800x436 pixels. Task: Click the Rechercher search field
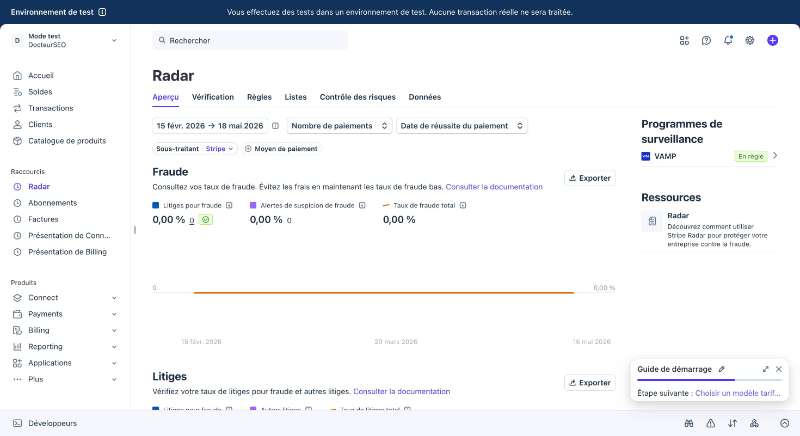(250, 40)
